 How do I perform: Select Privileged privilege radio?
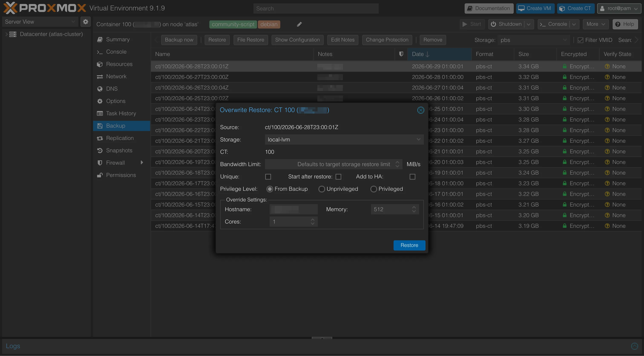point(374,189)
